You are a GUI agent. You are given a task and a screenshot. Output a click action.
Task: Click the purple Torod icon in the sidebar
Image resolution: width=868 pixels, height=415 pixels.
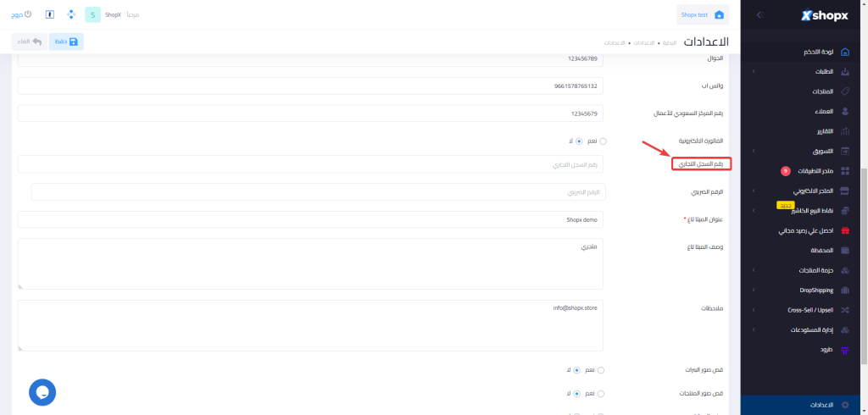tap(843, 349)
